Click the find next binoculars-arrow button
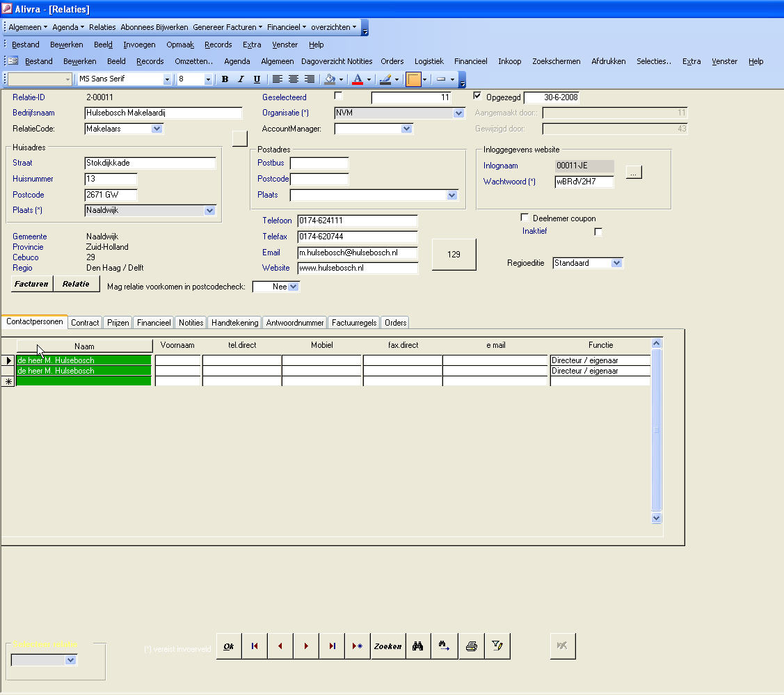The width and height of the screenshot is (784, 695). pos(444,646)
